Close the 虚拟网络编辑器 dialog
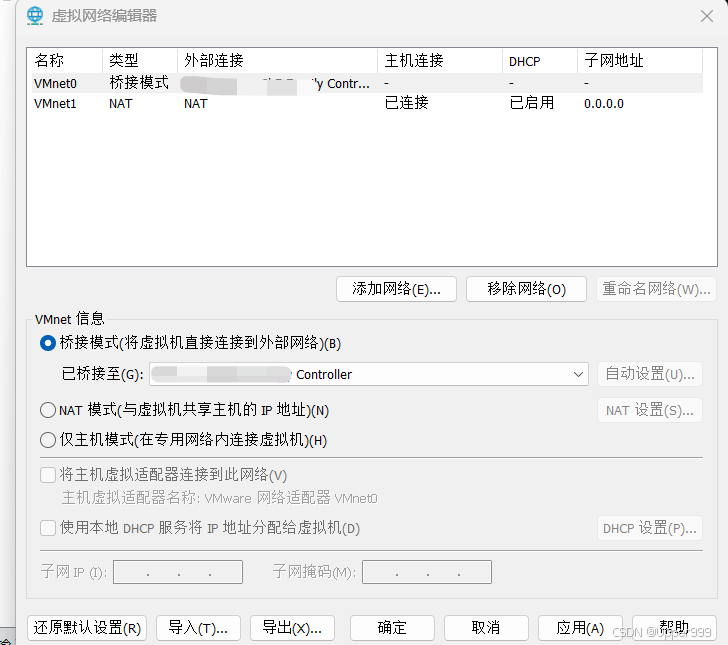 click(x=707, y=16)
